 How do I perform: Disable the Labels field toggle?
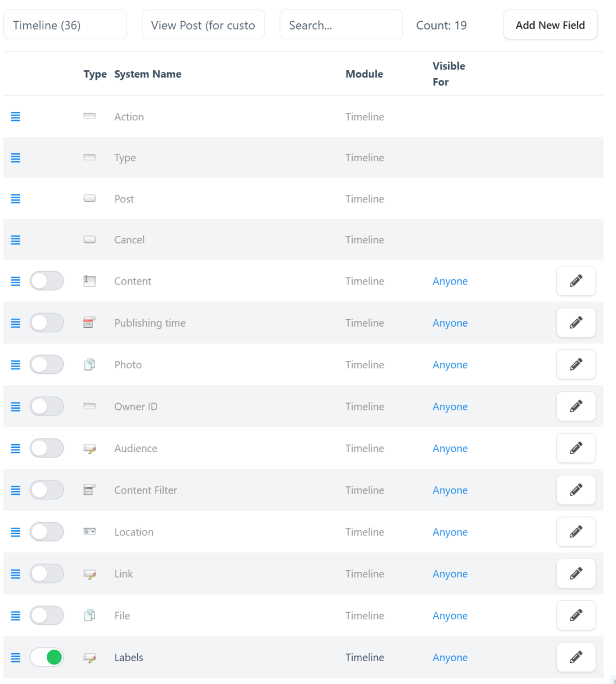tap(47, 657)
